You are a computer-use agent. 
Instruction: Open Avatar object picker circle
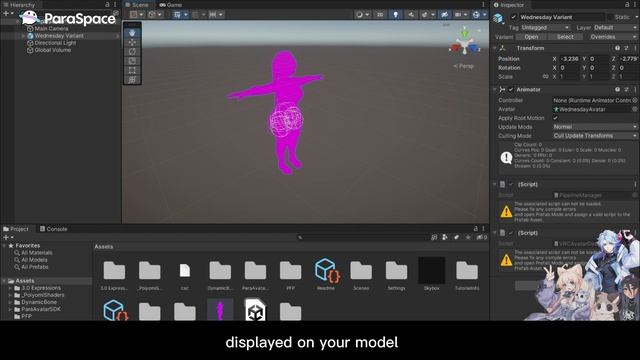635,109
